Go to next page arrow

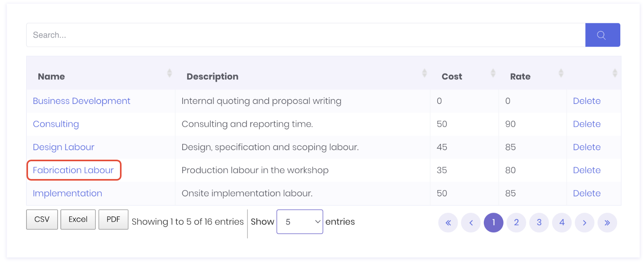[584, 223]
